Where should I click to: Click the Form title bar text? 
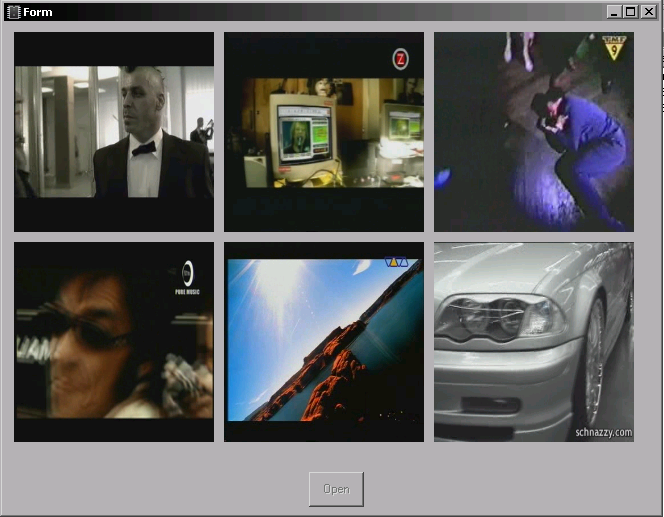38,12
